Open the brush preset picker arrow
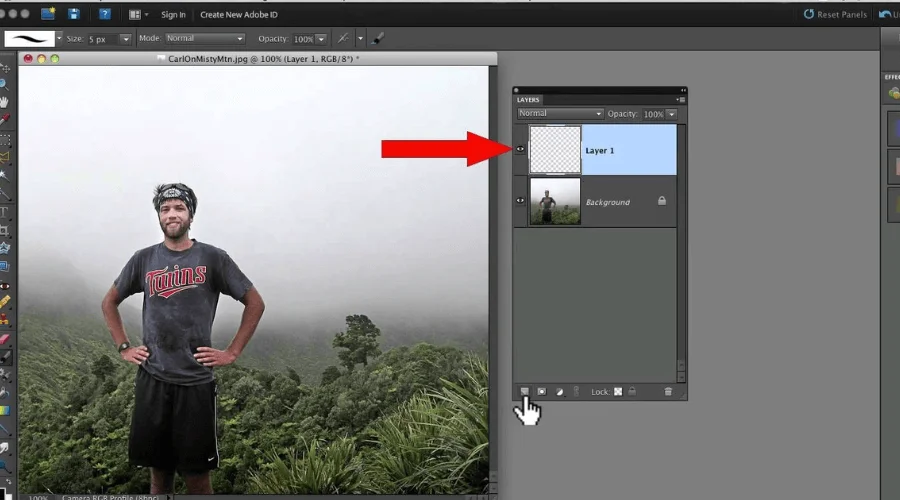The width and height of the screenshot is (900, 500). pos(59,38)
